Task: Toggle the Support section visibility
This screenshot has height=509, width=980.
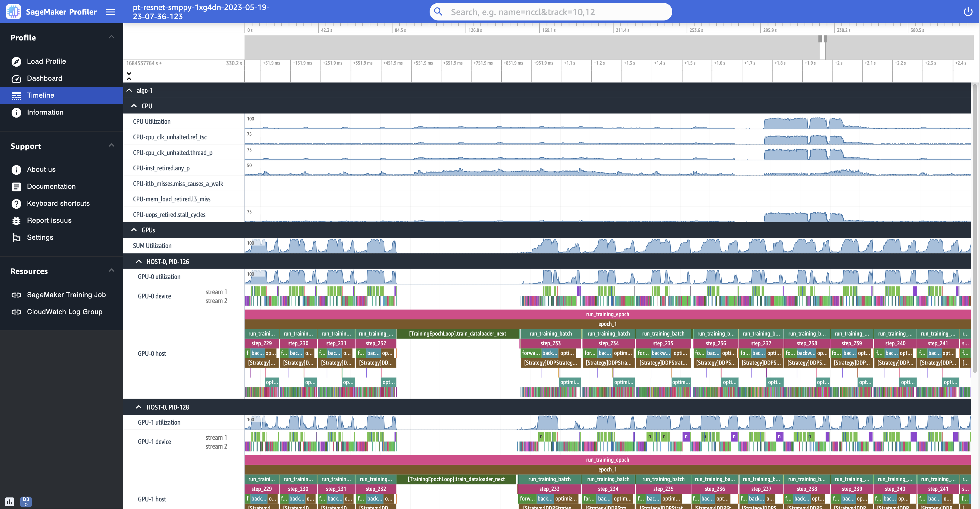Action: point(111,145)
